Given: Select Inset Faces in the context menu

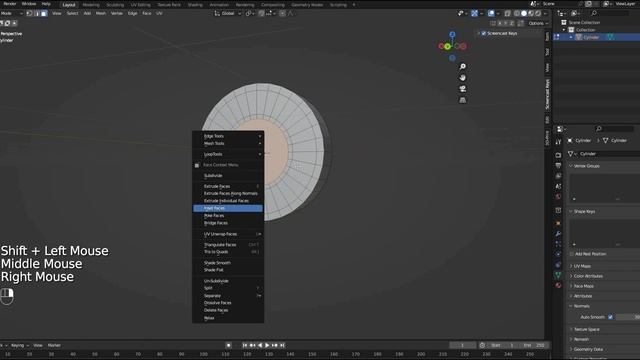Looking at the screenshot, I should [228, 208].
